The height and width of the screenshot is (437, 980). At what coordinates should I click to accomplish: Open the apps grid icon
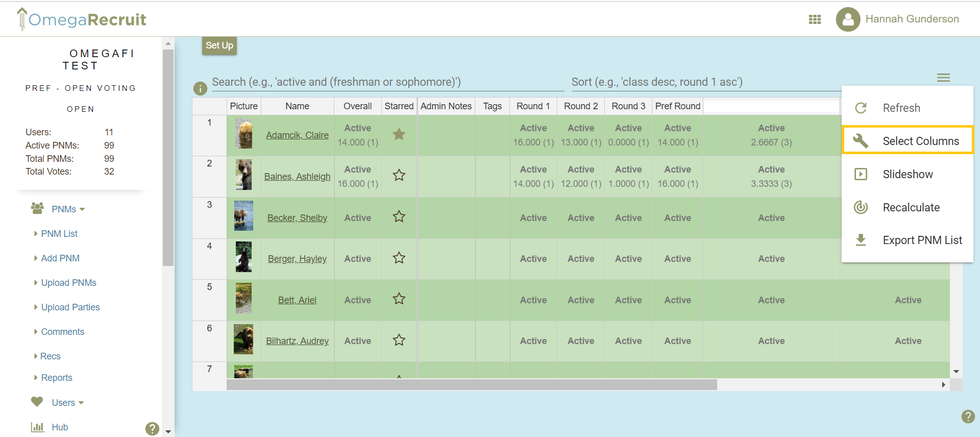(815, 19)
